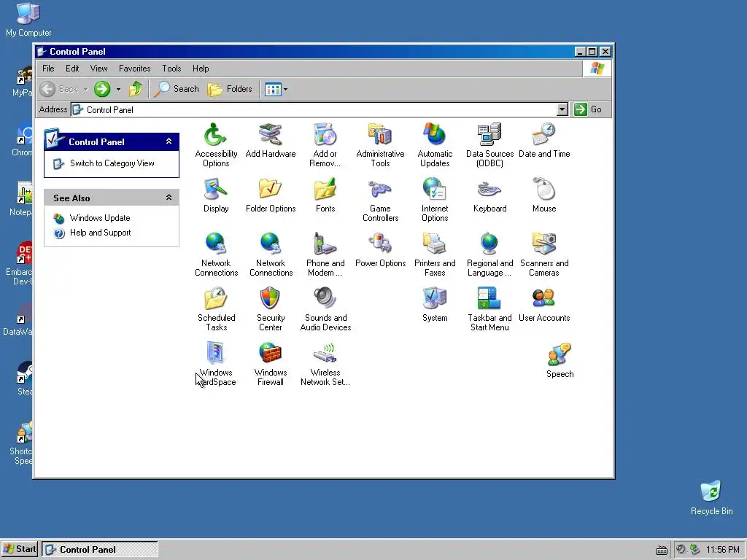Open the View menu
Image resolution: width=747 pixels, height=560 pixels.
coord(98,69)
